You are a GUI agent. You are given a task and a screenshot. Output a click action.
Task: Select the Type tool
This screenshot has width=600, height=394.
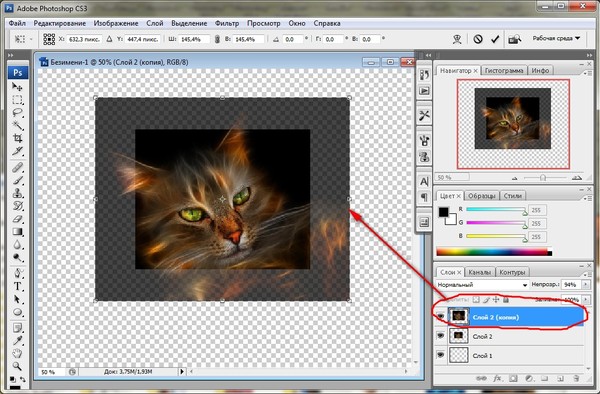click(x=17, y=286)
